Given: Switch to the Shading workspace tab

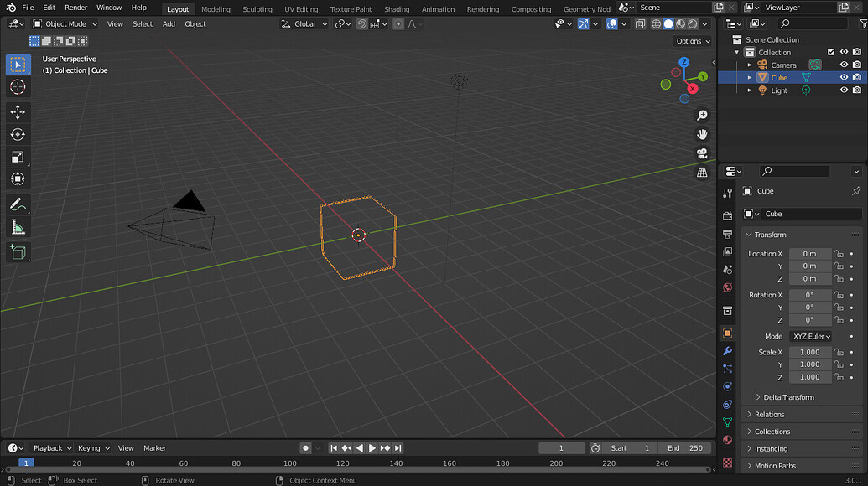Looking at the screenshot, I should tap(397, 9).
